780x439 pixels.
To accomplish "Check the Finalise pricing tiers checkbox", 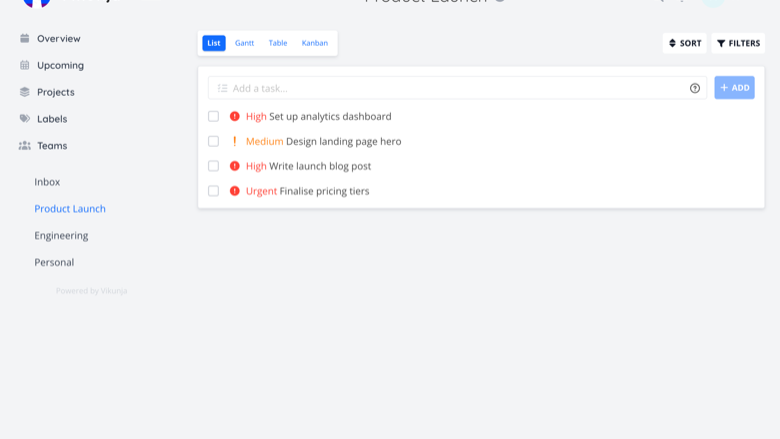I will (213, 191).
